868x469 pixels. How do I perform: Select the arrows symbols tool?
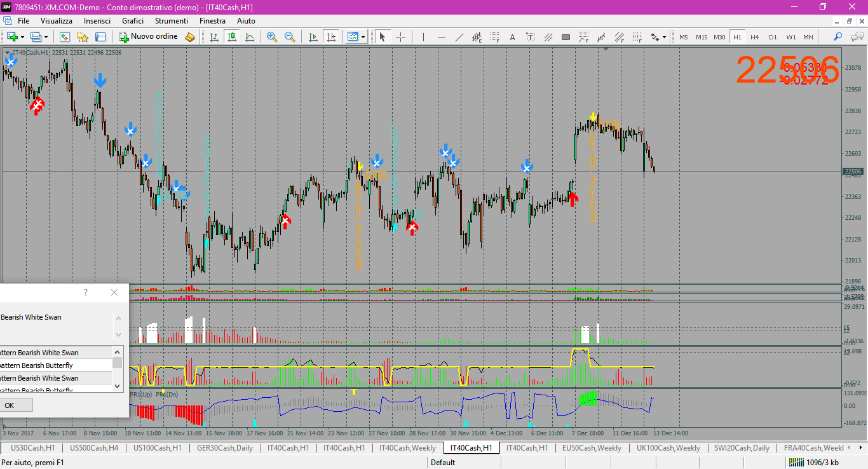[654, 37]
